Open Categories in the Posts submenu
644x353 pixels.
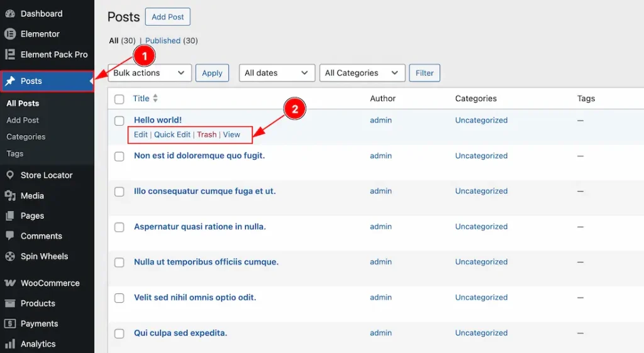(26, 137)
